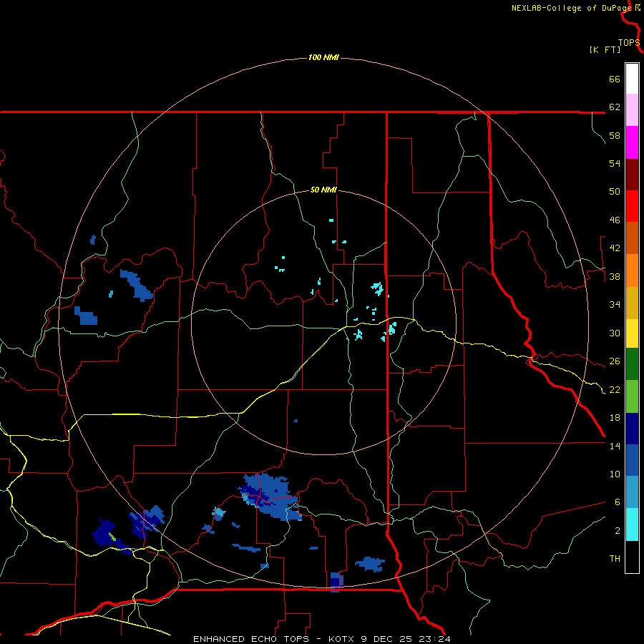Screen dimensions: 644x644
Task: Choose the dark orange legend swatch
Action: (632, 238)
